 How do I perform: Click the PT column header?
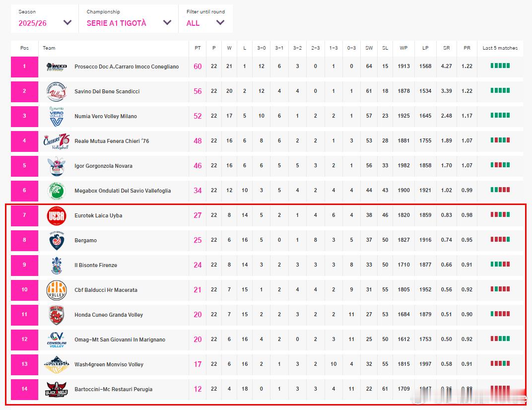[198, 48]
